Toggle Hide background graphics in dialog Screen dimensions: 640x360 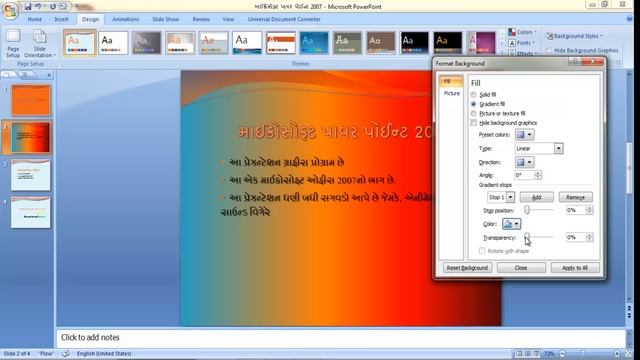click(473, 123)
